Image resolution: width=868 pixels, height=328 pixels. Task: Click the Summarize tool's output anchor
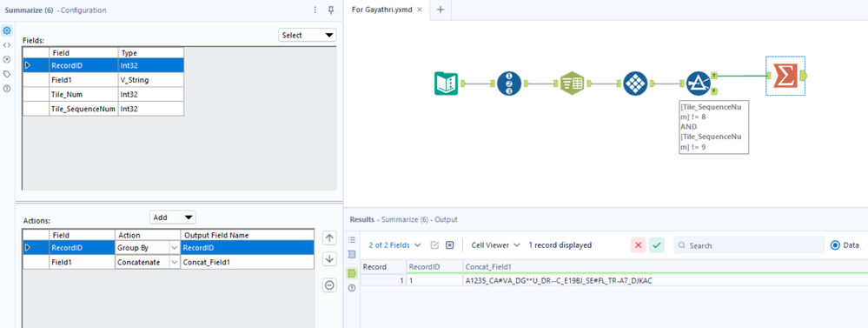coord(804,76)
